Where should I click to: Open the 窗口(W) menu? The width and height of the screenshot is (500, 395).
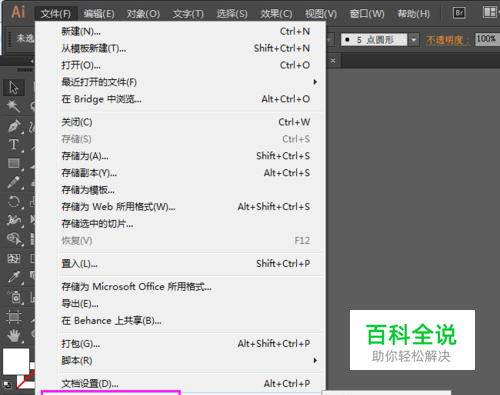click(367, 14)
